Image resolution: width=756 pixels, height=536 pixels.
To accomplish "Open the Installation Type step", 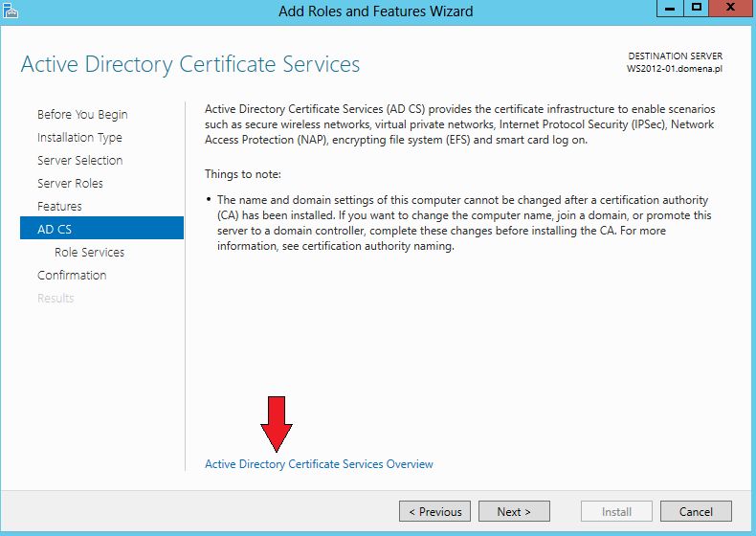I will click(x=79, y=138).
